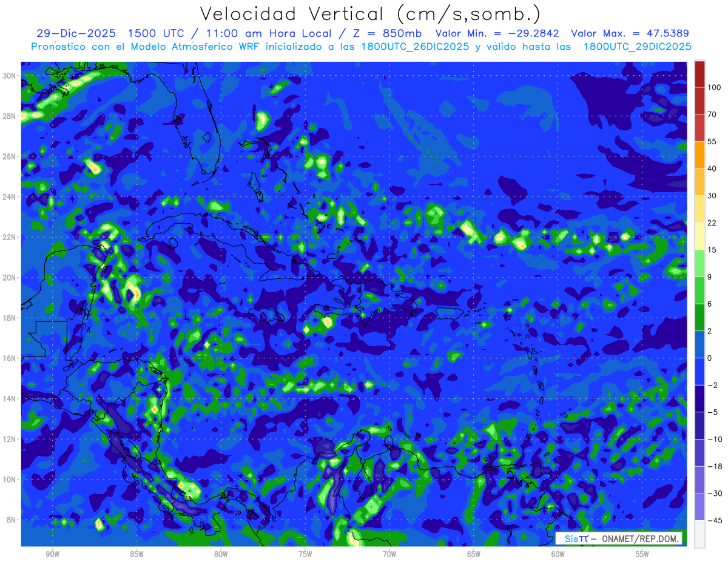Image resolution: width=728 pixels, height=562 pixels.
Task: Click the 55W longitude axis label
Action: 642,554
